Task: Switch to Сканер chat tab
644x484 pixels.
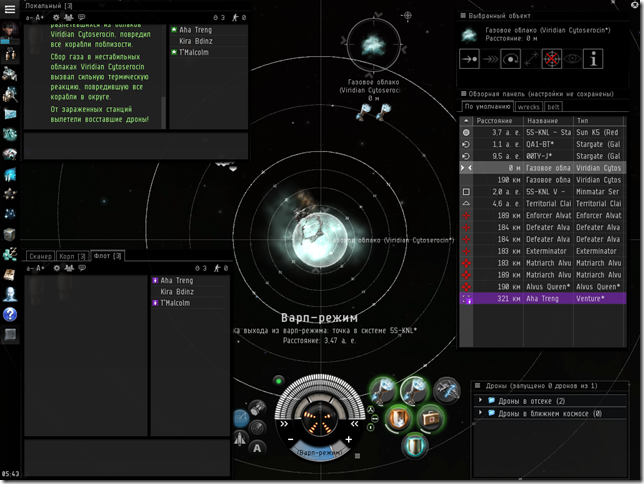Action: click(40, 256)
